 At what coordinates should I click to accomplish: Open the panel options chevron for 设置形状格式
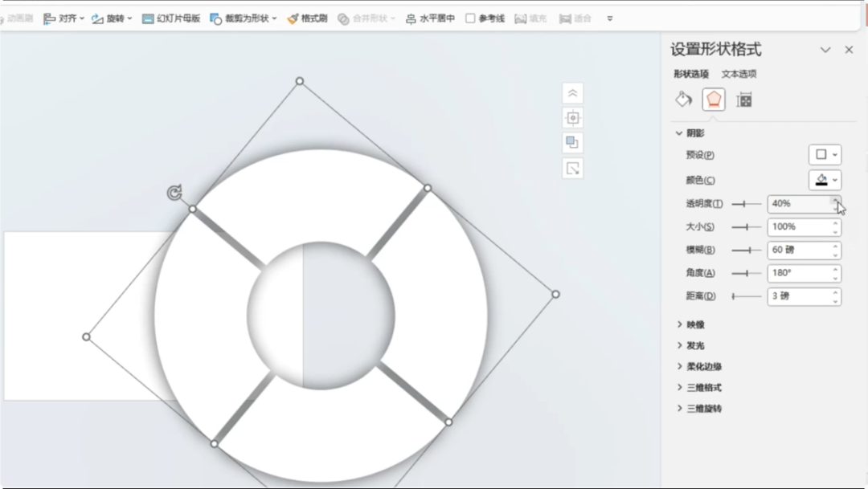click(825, 50)
